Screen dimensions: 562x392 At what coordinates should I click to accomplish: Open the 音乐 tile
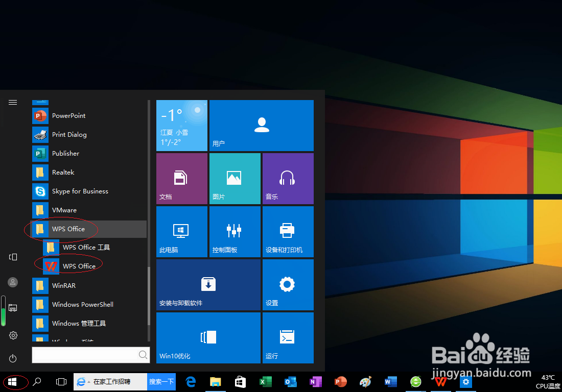[x=288, y=179]
